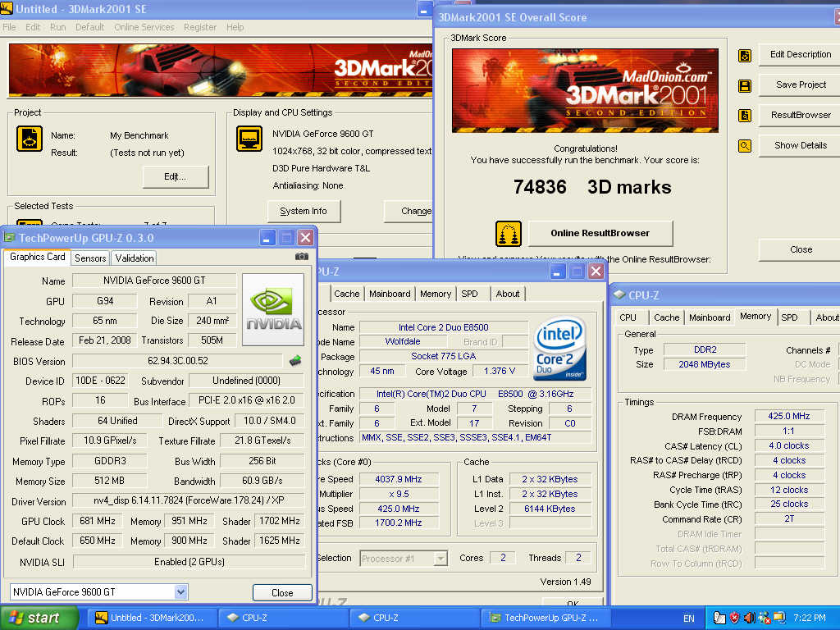Screen dimensions: 840x630
Task: Click the EN language indicator
Action: pos(688,619)
